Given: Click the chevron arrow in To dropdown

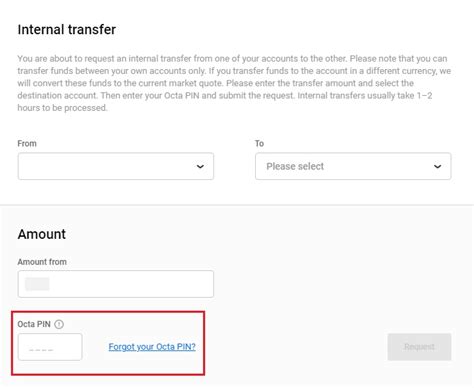Looking at the screenshot, I should pos(437,166).
